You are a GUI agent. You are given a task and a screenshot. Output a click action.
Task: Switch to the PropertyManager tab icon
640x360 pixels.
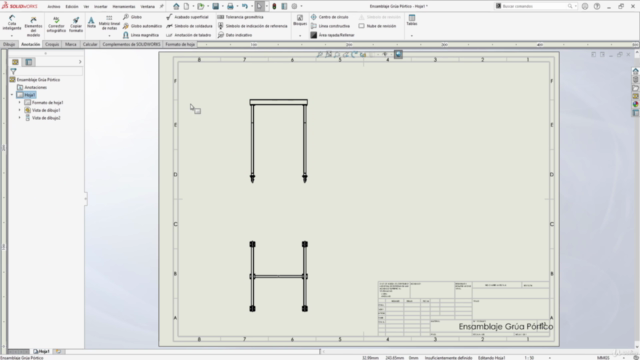coord(29,62)
